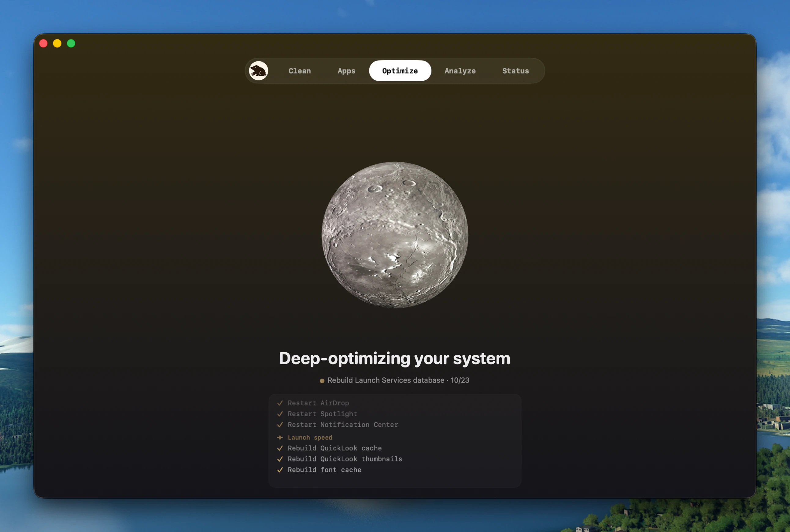Viewport: 790px width, 532px height.
Task: Click the 'Restart AirDrop' log entry
Action: pyautogui.click(x=318, y=403)
